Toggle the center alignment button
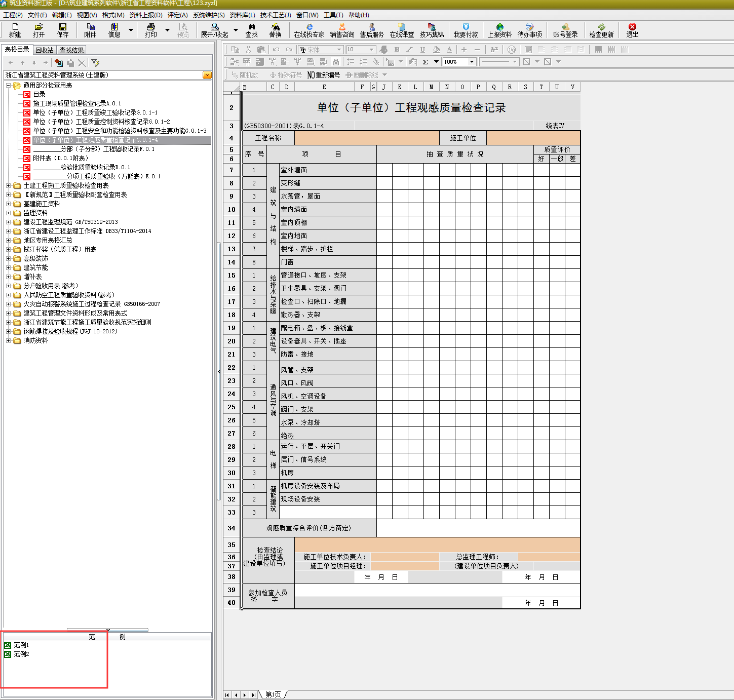The height and width of the screenshot is (700, 734). pyautogui.click(x=554, y=50)
